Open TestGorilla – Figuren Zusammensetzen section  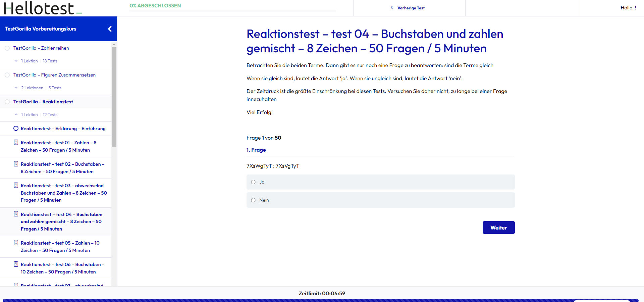(54, 75)
